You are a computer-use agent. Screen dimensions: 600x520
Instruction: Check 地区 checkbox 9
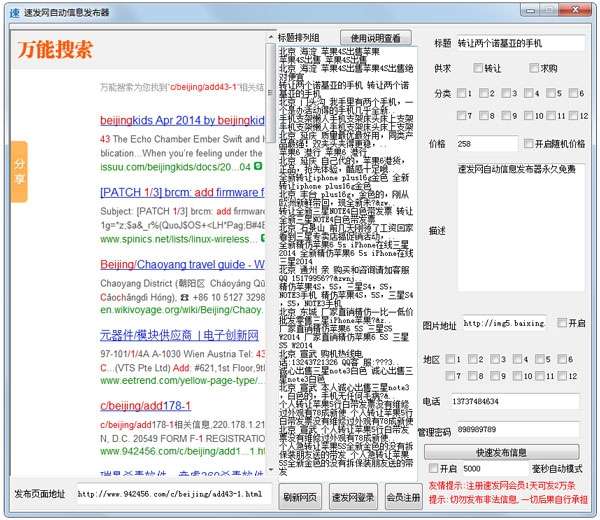click(x=495, y=376)
